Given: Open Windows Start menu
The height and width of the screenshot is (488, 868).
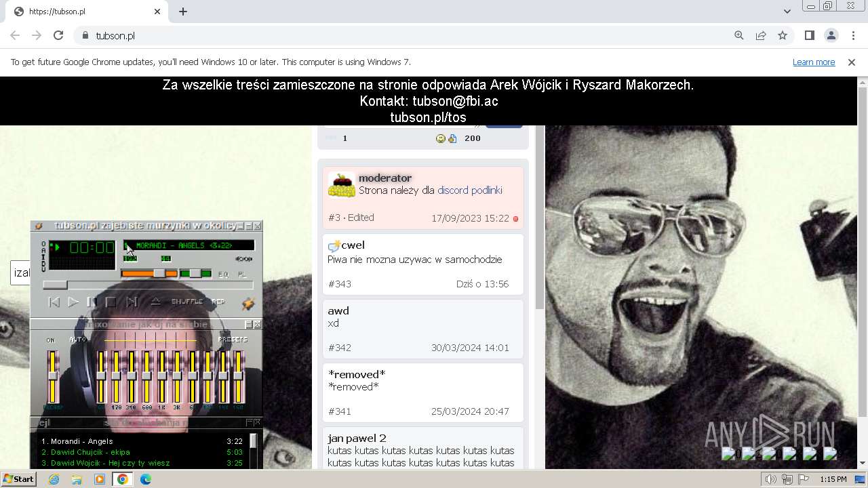Looking at the screenshot, I should pos(19,479).
